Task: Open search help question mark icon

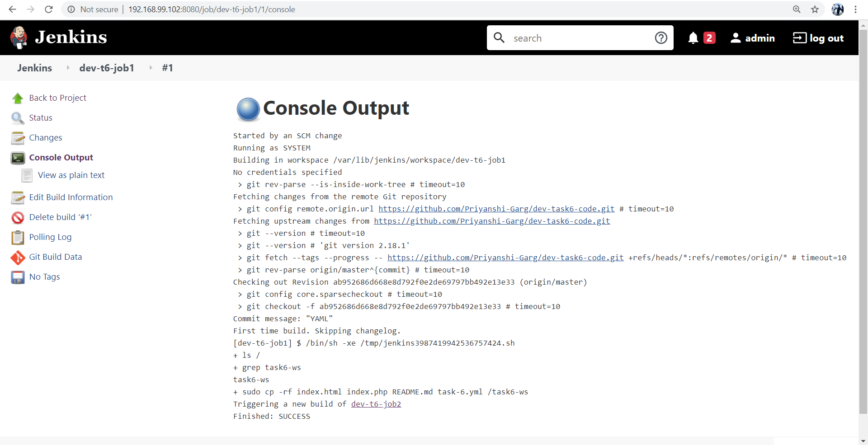Action: coord(661,37)
